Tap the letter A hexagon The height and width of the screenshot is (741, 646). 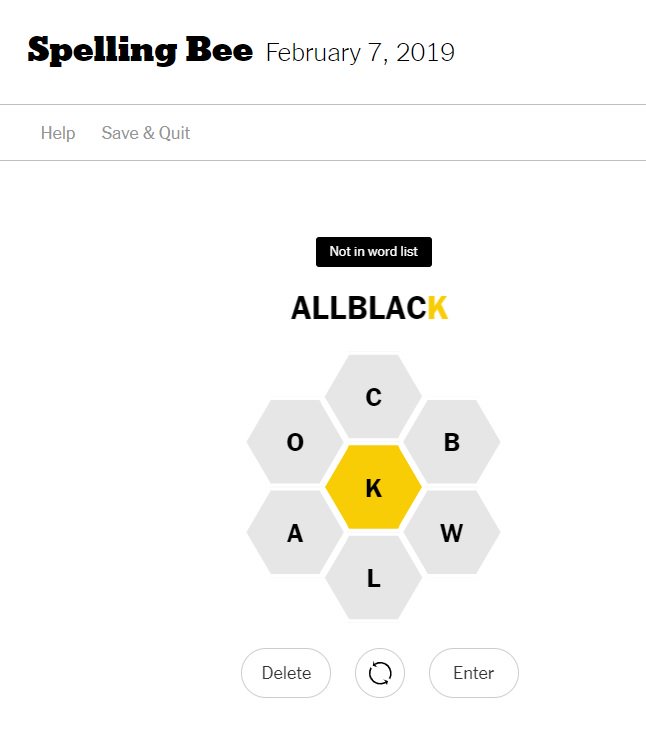tap(295, 533)
